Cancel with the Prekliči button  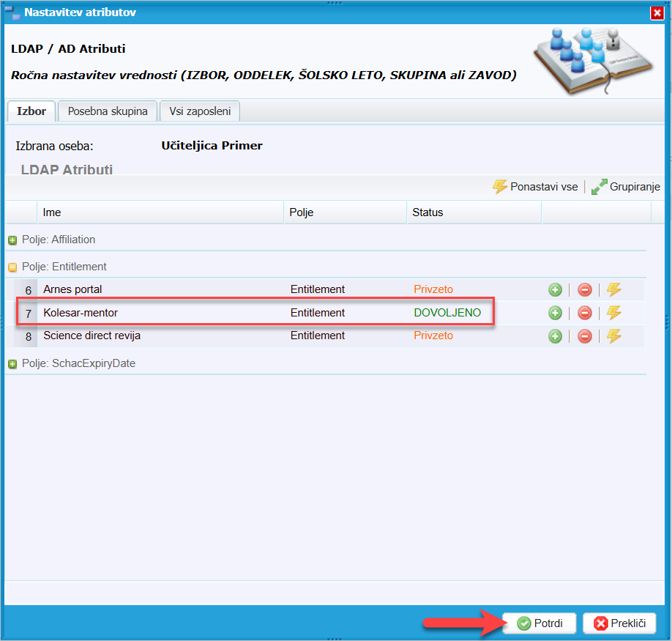point(620,623)
